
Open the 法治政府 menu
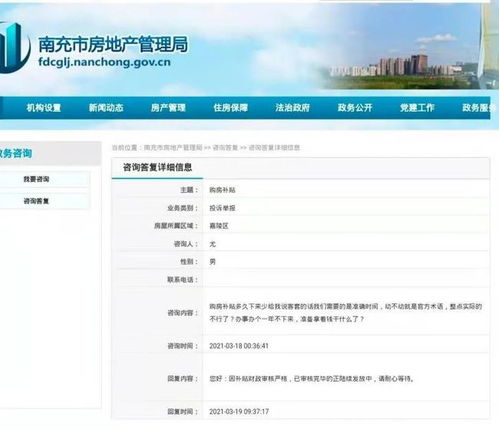click(292, 108)
